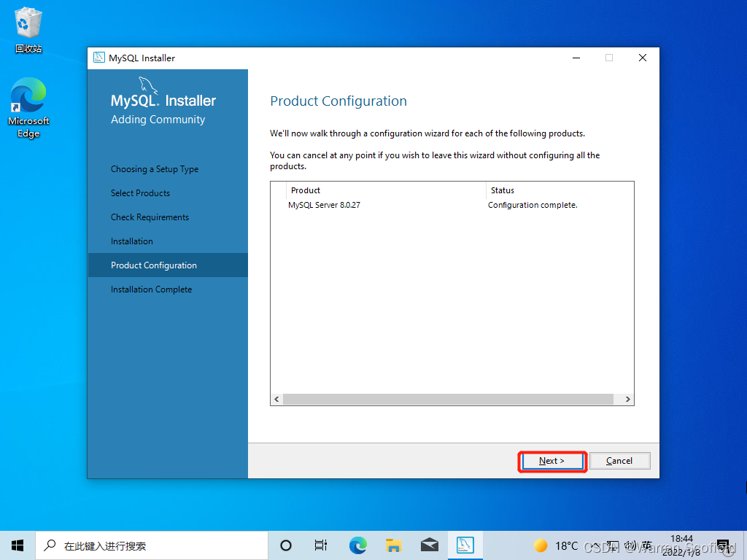Click the 18°C temperature reading
This screenshot has width=747, height=560.
pyautogui.click(x=566, y=545)
